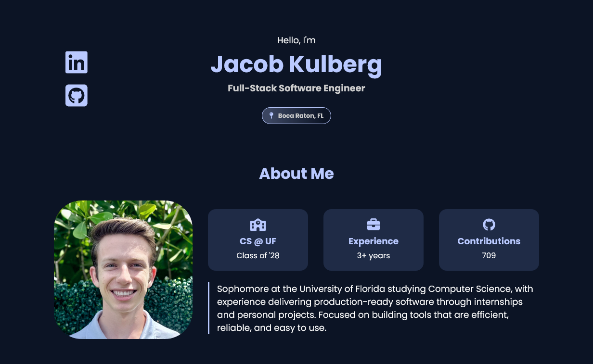
Task: Click the About Me section heading
Action: (296, 174)
